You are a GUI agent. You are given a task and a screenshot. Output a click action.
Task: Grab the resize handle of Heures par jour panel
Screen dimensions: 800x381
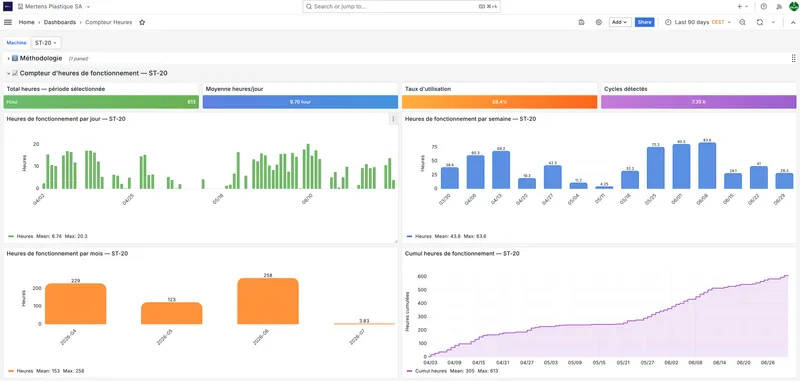395,241
